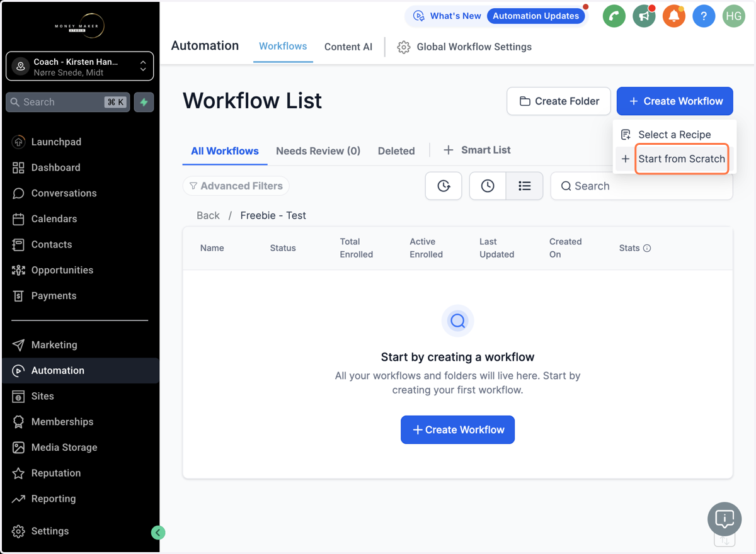756x554 pixels.
Task: Open the chat feedback widget icon
Action: click(x=724, y=519)
